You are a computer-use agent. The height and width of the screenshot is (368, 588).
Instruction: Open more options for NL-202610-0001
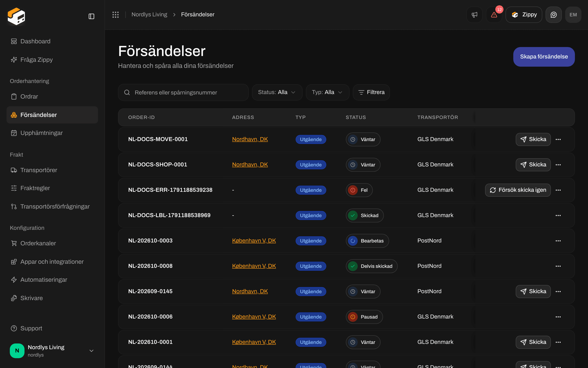coord(558,342)
